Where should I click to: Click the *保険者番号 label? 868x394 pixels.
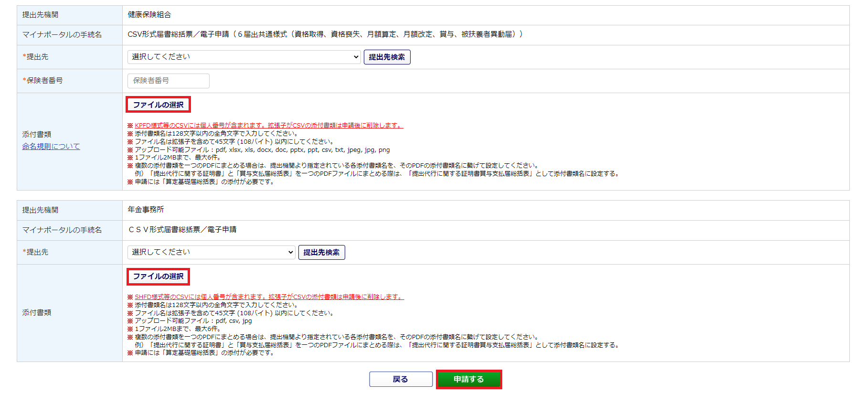coord(42,81)
